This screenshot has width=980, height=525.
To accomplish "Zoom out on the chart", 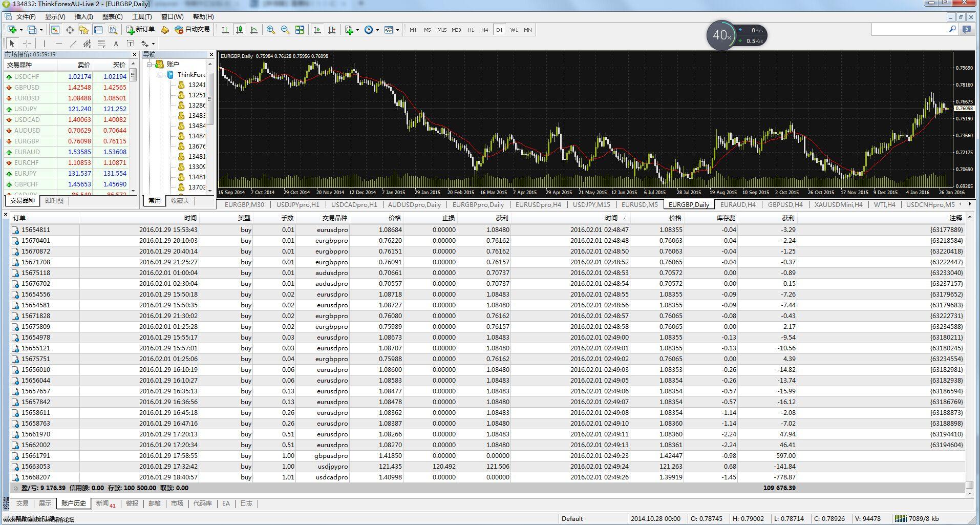I will 285,30.
